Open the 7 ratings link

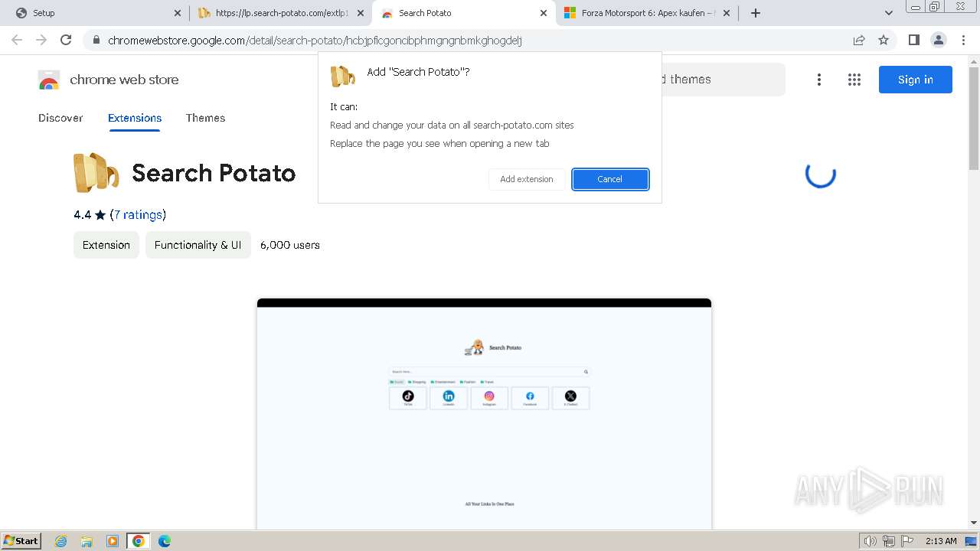[x=138, y=215]
